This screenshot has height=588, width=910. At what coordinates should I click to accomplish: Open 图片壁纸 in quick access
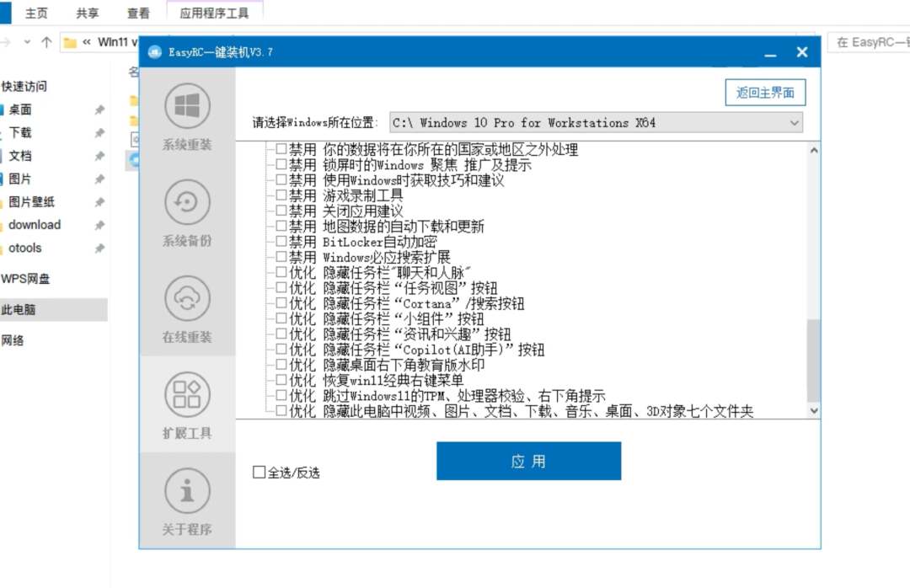32,202
